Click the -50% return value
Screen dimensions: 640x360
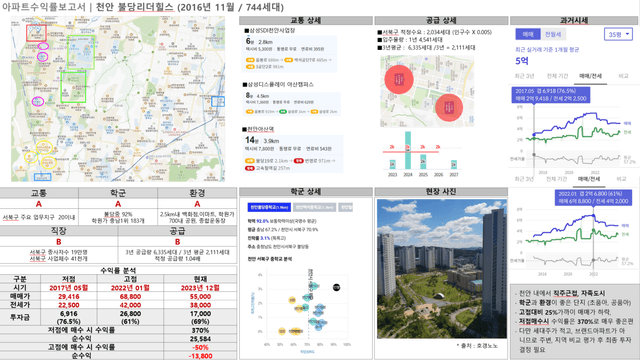[x=200, y=347]
